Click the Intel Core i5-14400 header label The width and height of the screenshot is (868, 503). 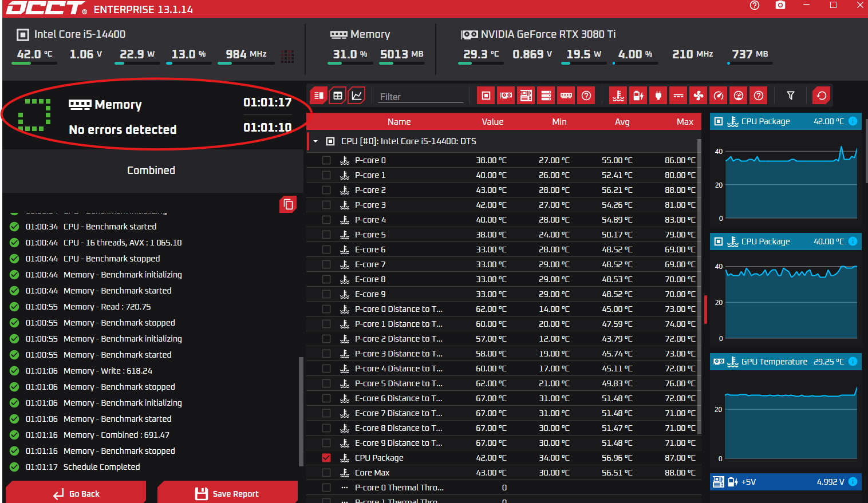coord(80,34)
